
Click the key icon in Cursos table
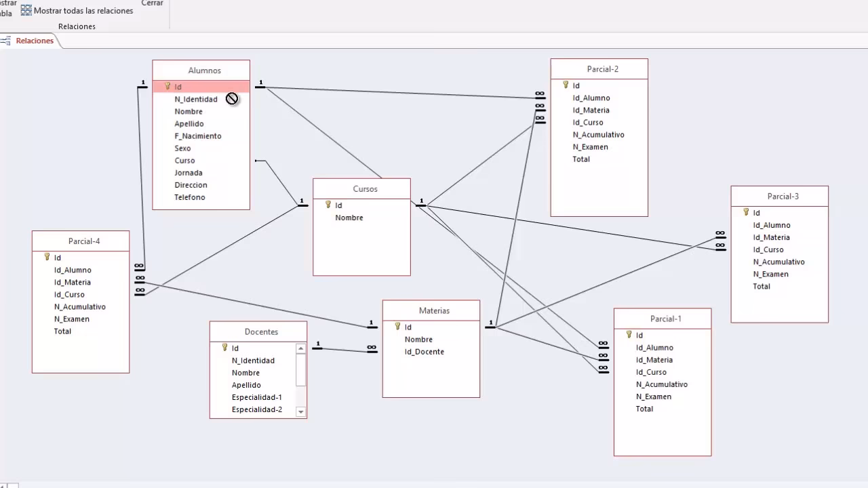(328, 205)
